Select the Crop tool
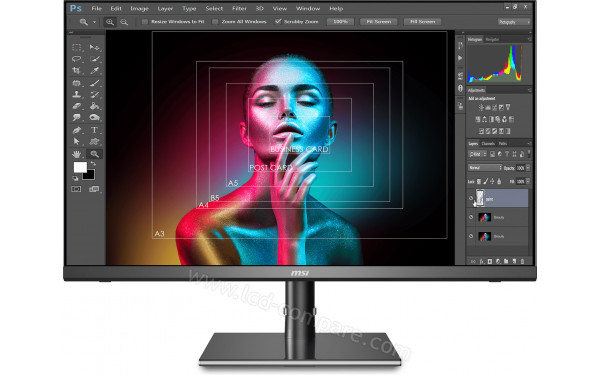Viewport: 600px width, 375px height. tap(77, 70)
